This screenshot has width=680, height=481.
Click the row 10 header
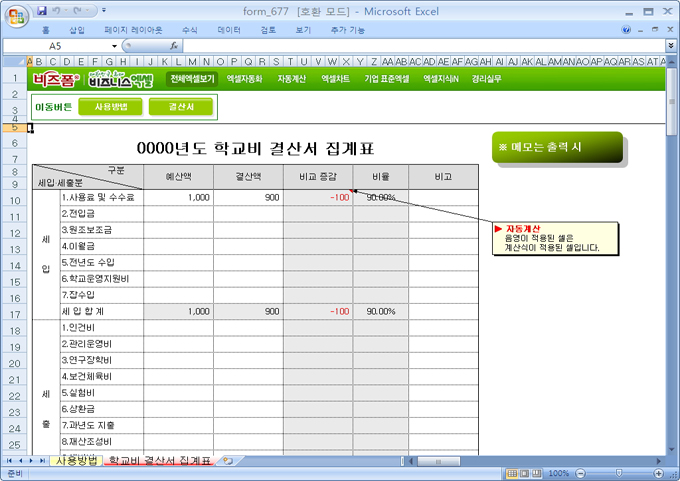(x=15, y=200)
